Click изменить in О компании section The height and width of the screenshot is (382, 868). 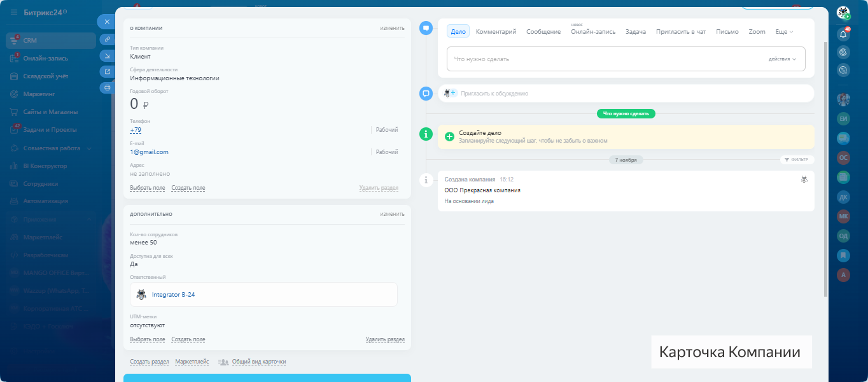pyautogui.click(x=393, y=28)
